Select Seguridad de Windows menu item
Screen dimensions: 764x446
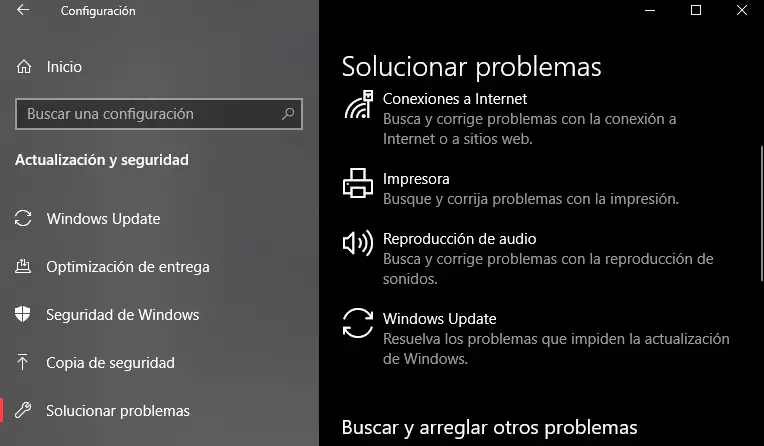122,315
